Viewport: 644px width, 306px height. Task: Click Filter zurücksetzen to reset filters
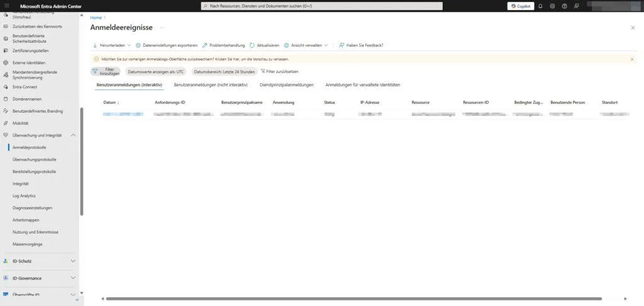point(279,72)
